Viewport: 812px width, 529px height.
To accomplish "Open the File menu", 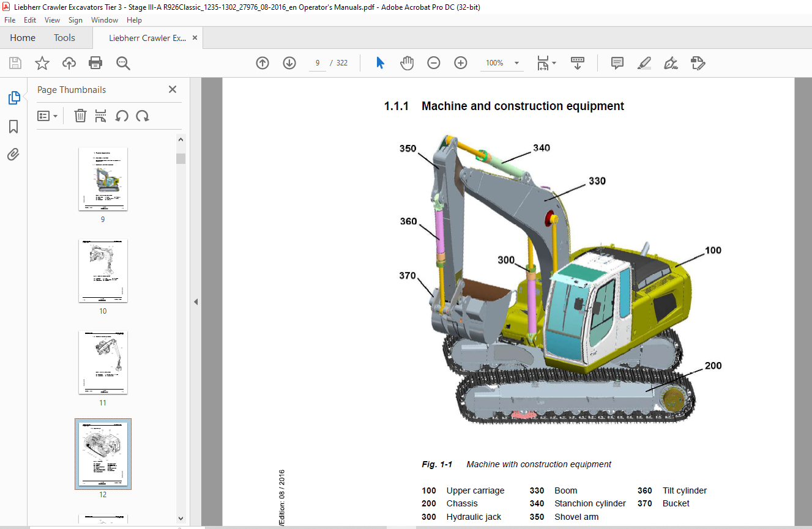I will click(x=10, y=20).
